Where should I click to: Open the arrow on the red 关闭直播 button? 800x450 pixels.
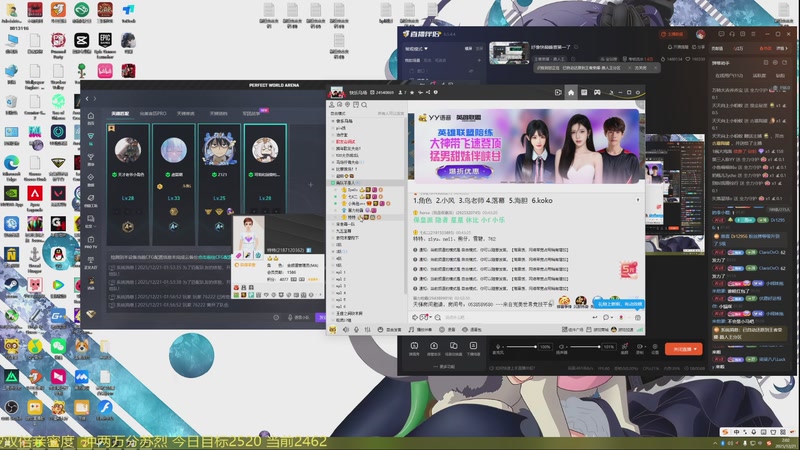click(x=695, y=349)
